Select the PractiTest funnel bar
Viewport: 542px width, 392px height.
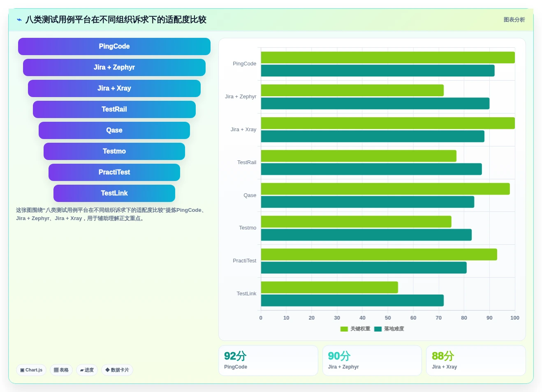coord(114,172)
